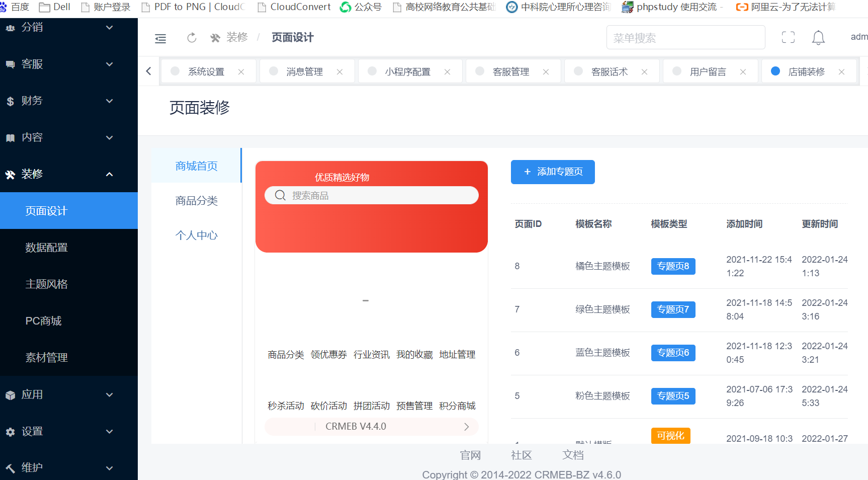Click the 搜索商品 search bar in preview
Screen dimensions: 868x480
click(371, 196)
